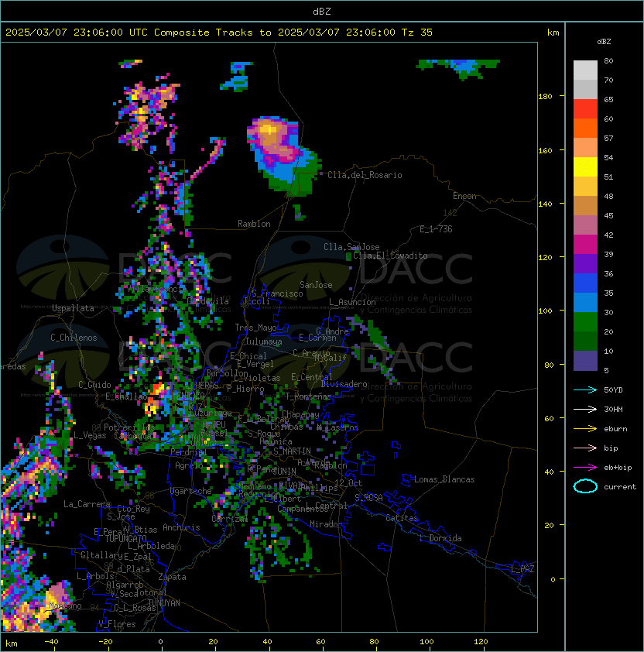The image size is (644, 652).
Task: Click the 100 km tick on right vertical axis
Action: (x=545, y=311)
